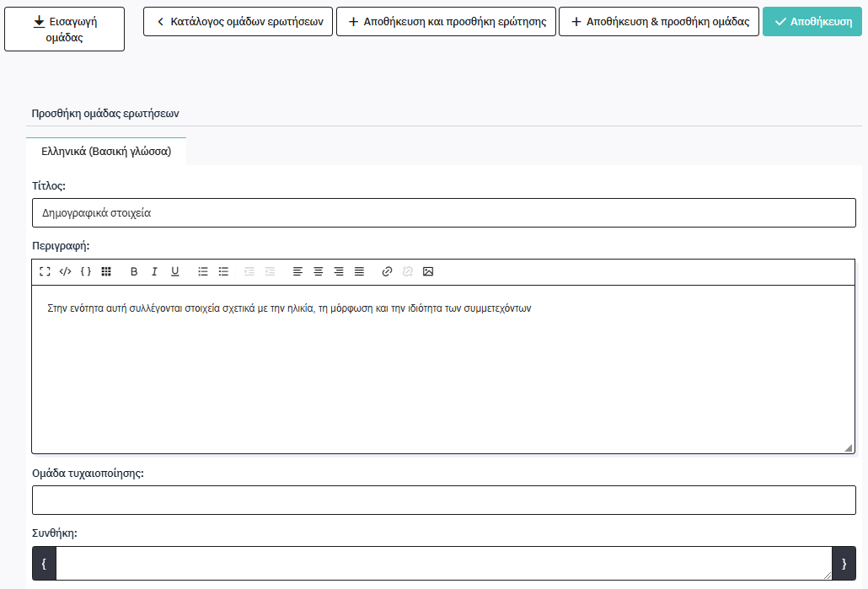The width and height of the screenshot is (868, 589).
Task: Click the Περιγραφή label
Action: pyautogui.click(x=61, y=246)
